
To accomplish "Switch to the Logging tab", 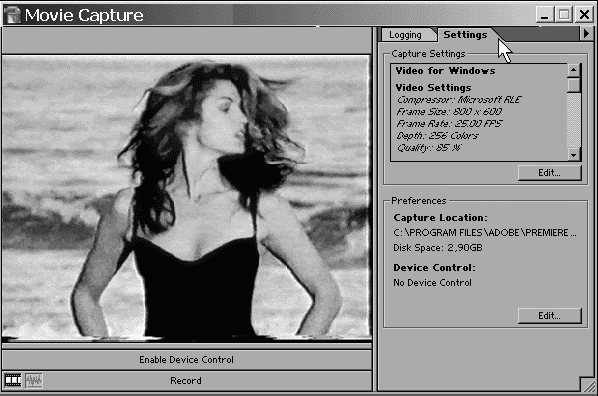I will pyautogui.click(x=405, y=35).
